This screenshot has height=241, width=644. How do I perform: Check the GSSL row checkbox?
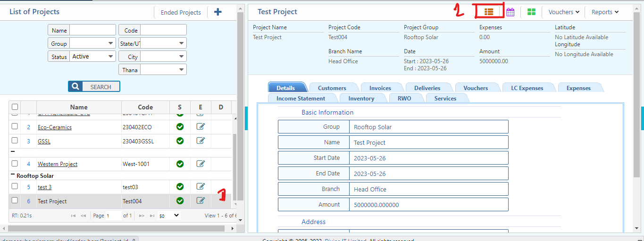coord(15,141)
